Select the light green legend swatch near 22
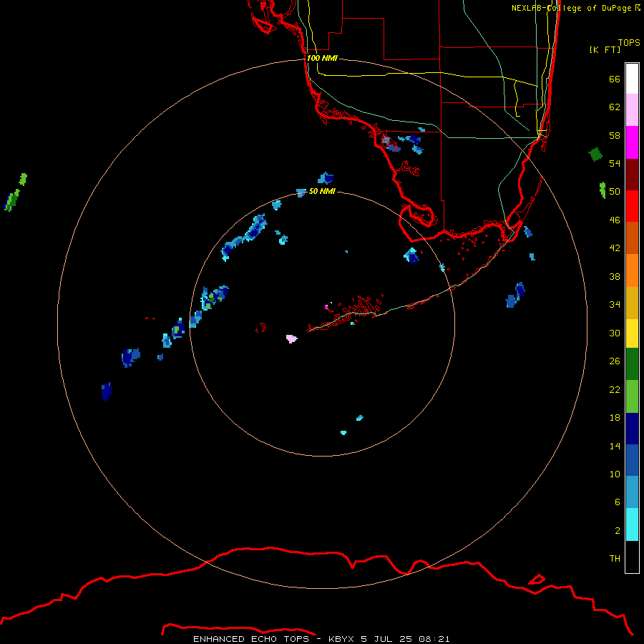 coord(632,396)
